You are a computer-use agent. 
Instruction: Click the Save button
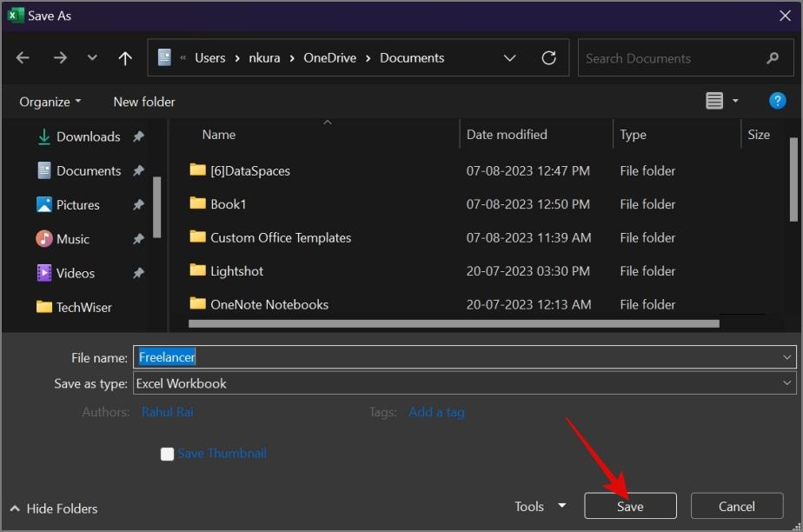tap(630, 506)
